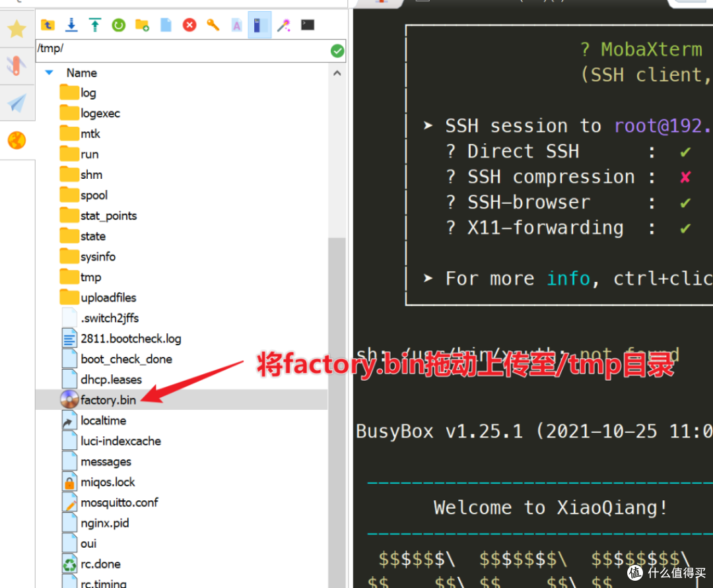Refresh the current folder listing
Viewport: 713px width, 588px height.
click(118, 24)
